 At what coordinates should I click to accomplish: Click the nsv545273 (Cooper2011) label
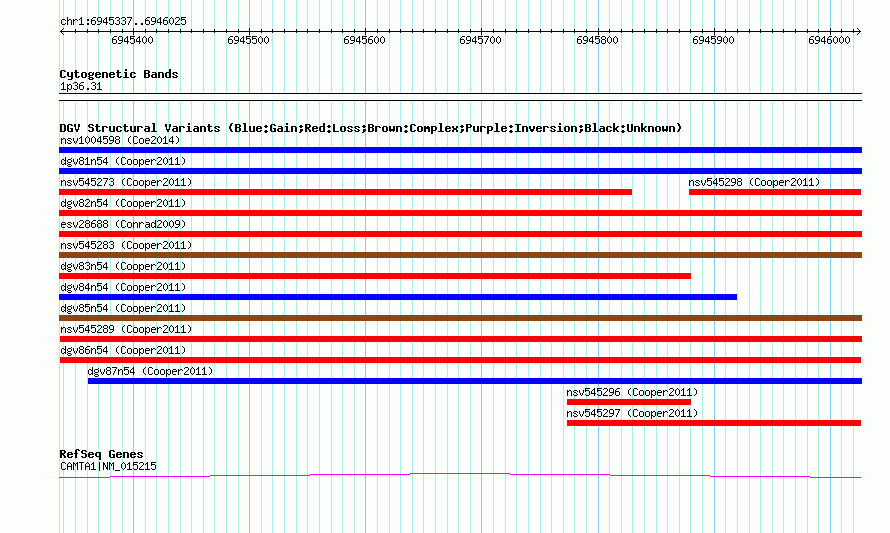point(126,182)
